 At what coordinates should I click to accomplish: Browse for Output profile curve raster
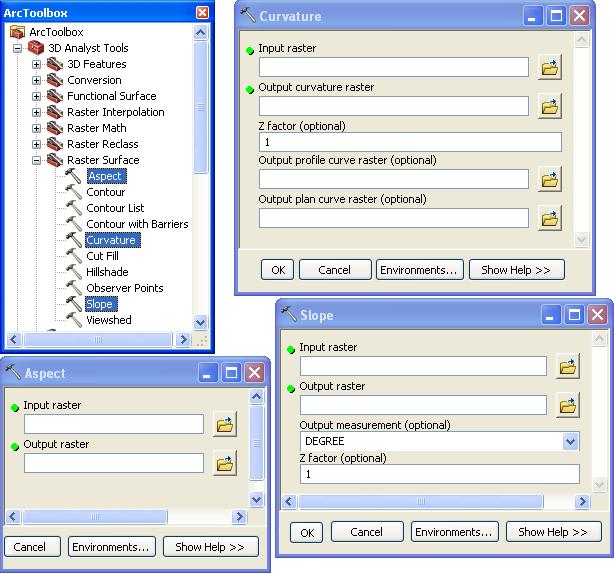tap(550, 179)
